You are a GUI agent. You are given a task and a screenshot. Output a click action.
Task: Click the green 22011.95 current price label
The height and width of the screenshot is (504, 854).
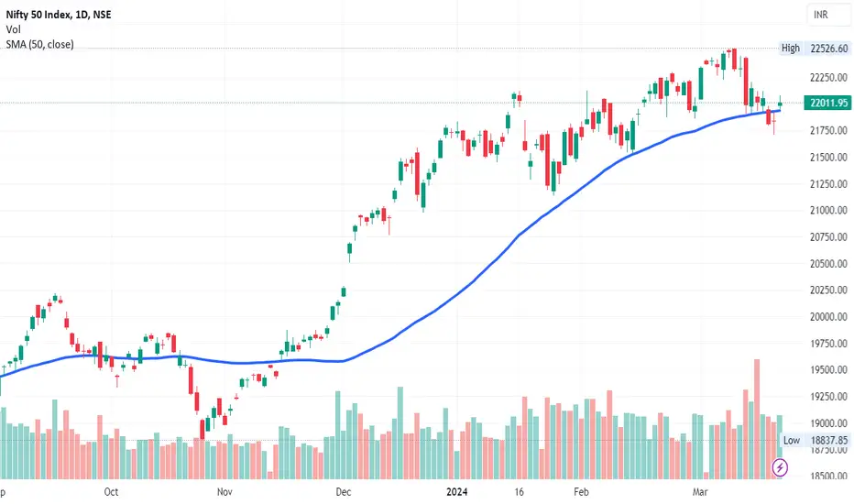pyautogui.click(x=827, y=103)
